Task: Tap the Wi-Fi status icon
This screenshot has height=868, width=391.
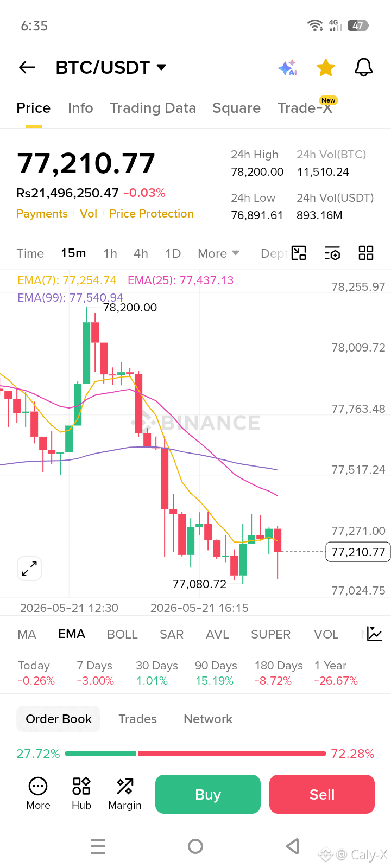Action: click(315, 25)
